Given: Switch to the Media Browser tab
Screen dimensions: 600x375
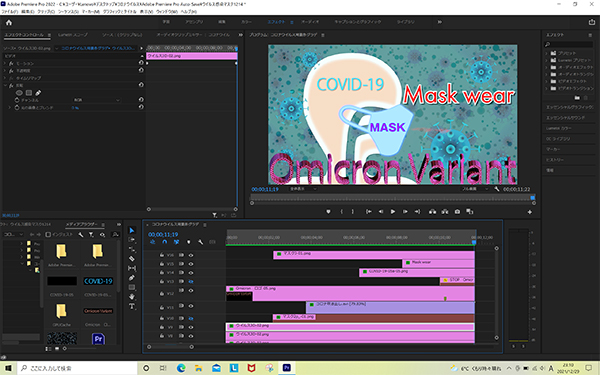Looking at the screenshot, I should [x=82, y=224].
